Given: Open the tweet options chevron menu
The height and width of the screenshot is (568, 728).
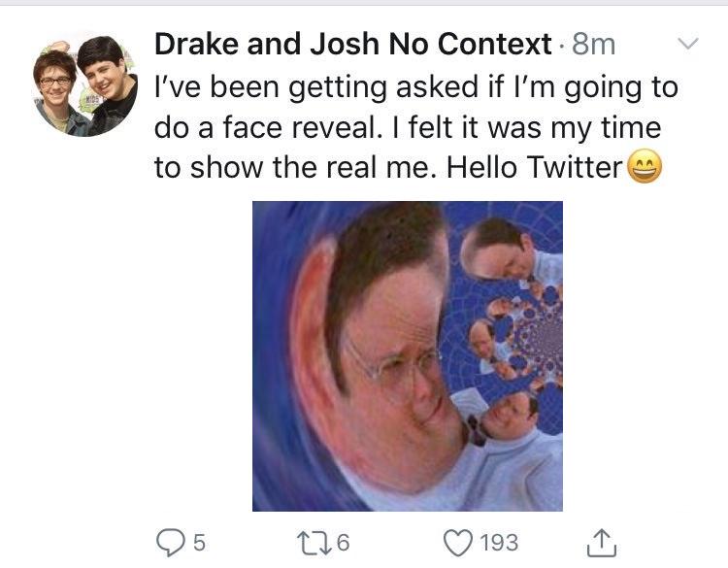Looking at the screenshot, I should [x=687, y=45].
